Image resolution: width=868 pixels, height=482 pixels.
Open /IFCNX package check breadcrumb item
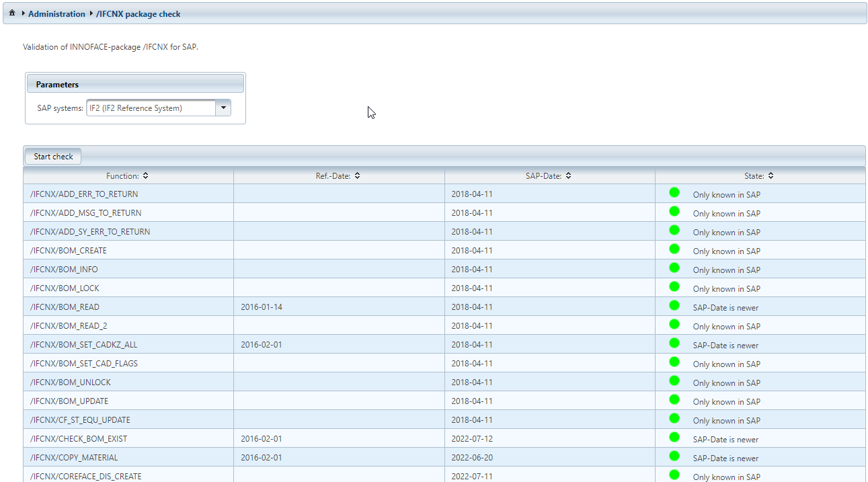138,13
